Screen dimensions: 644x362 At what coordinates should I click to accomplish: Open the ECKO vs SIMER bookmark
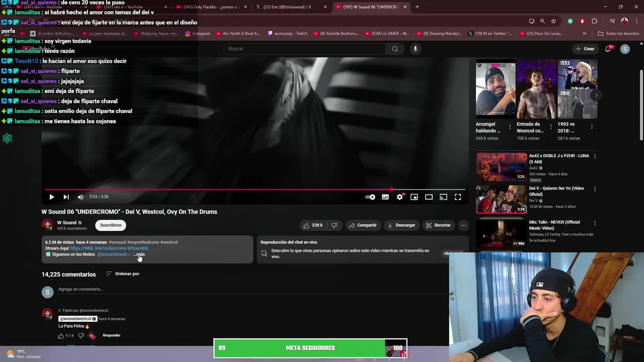pos(387,34)
